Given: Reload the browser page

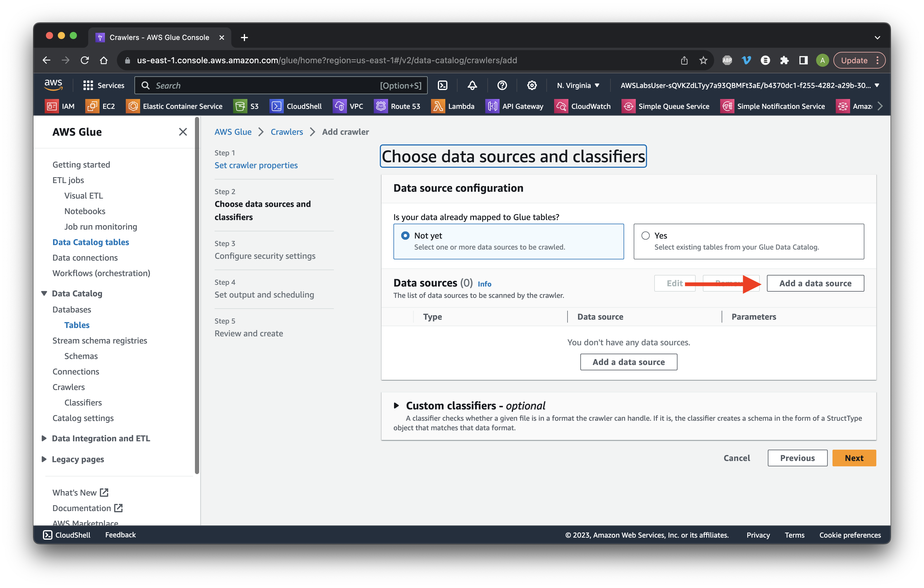Looking at the screenshot, I should 85,60.
